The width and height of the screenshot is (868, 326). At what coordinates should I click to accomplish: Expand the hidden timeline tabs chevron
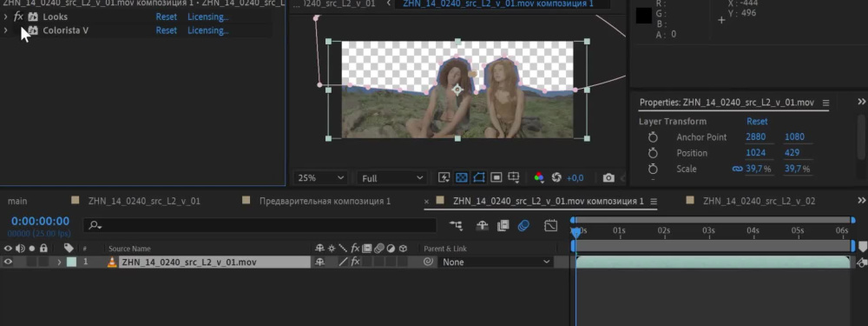[x=862, y=201]
